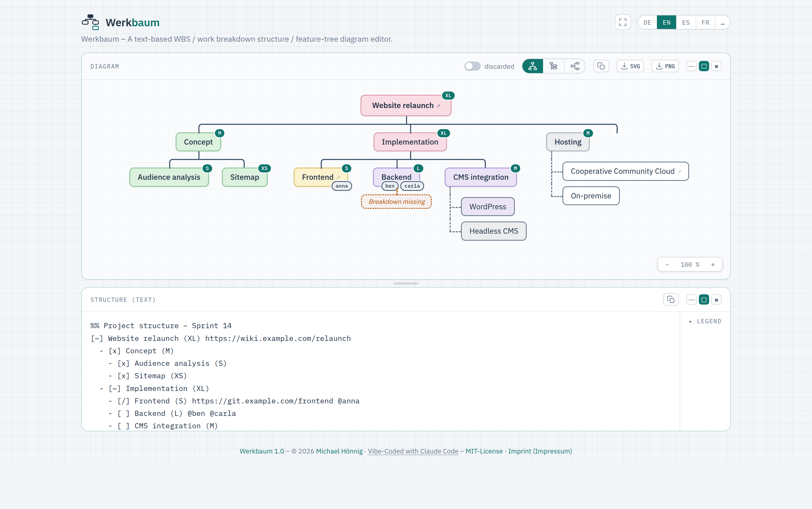Open Vibe-Coded with Claude Code link
This screenshot has height=509, width=812.
(x=413, y=451)
